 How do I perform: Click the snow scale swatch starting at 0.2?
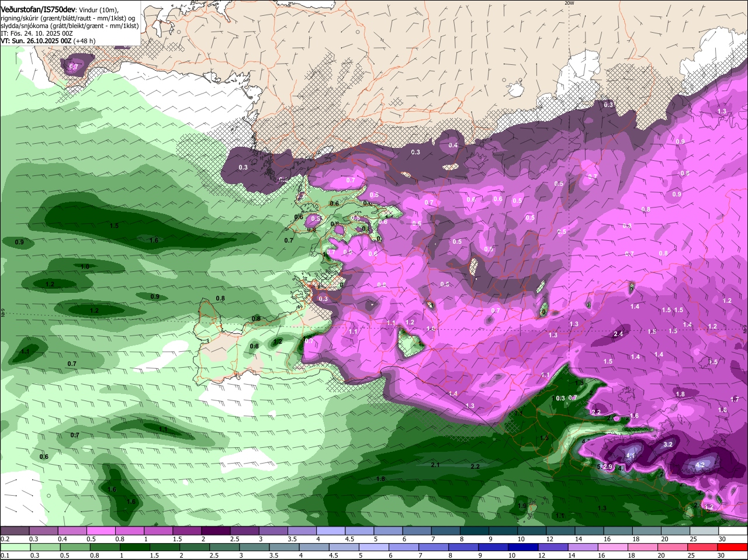(x=15, y=530)
